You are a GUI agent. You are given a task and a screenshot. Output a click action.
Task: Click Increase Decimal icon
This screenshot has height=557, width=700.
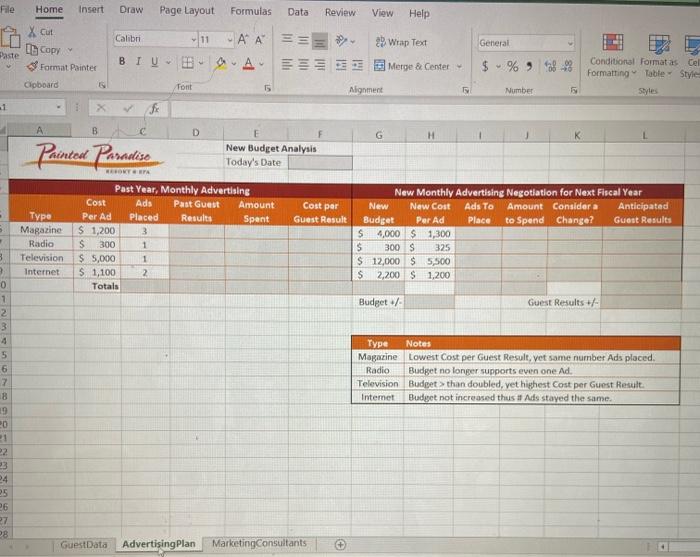[x=551, y=67]
